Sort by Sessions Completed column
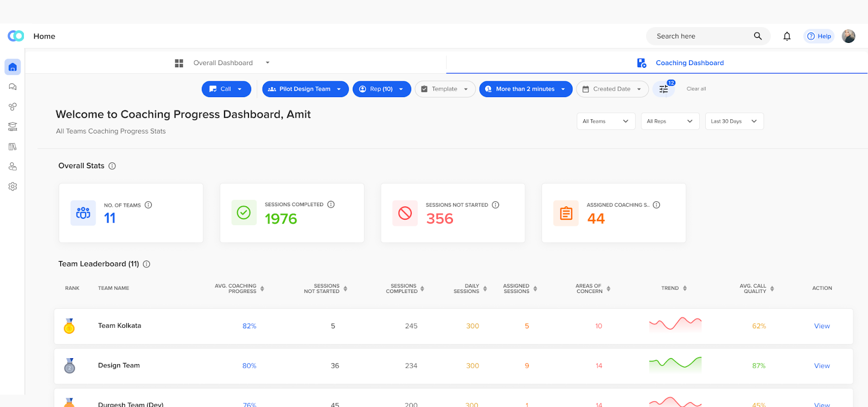The height and width of the screenshot is (407, 868). (422, 289)
